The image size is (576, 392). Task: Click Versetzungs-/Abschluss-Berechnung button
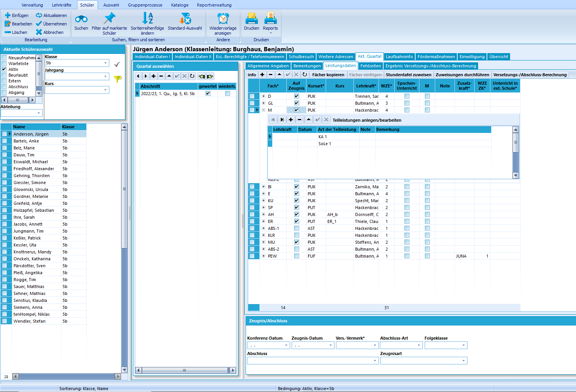point(530,75)
